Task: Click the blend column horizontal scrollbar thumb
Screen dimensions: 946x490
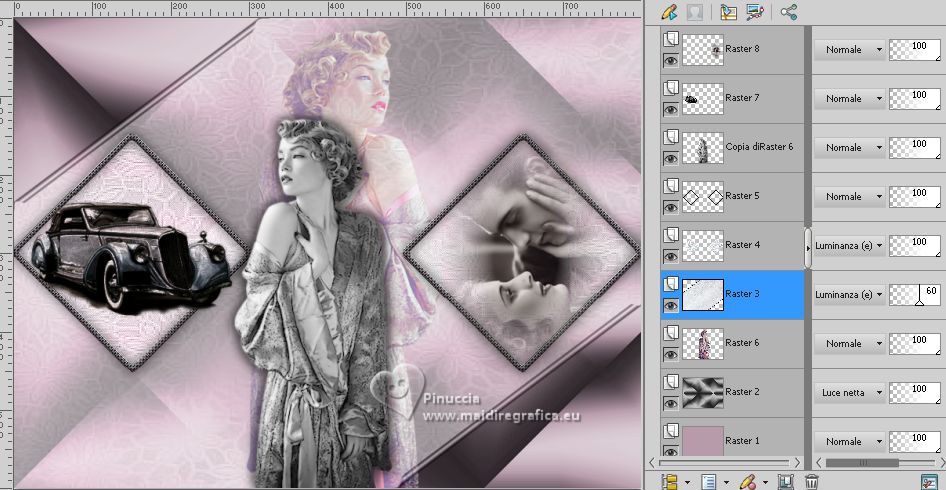Action: click(x=862, y=463)
